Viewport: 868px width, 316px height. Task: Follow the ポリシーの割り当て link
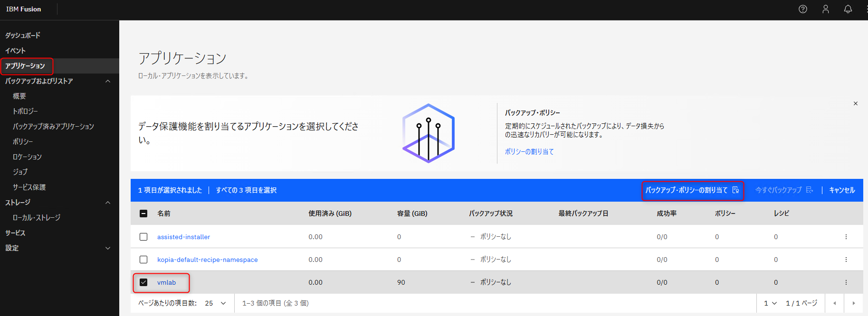click(x=529, y=152)
